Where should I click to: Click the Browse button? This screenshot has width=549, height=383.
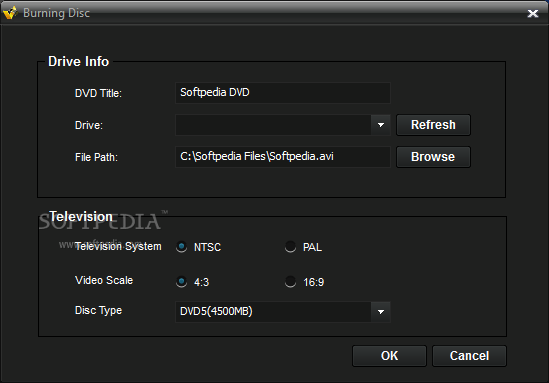tap(433, 157)
